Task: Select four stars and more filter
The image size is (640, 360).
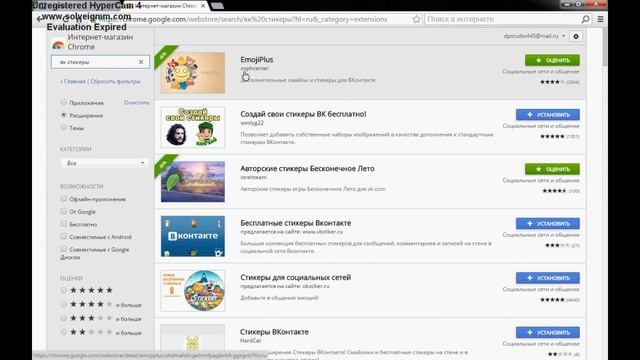Action: coord(64,304)
